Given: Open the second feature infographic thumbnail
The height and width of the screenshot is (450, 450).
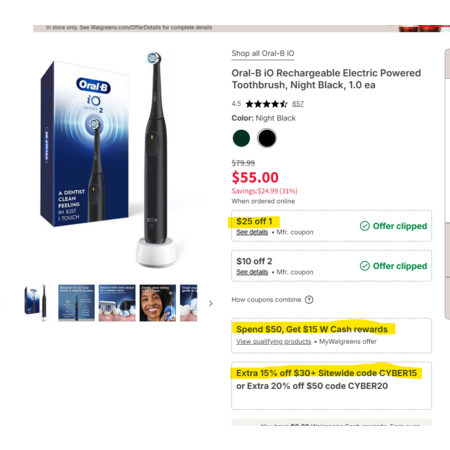Looking at the screenshot, I should point(76,303).
